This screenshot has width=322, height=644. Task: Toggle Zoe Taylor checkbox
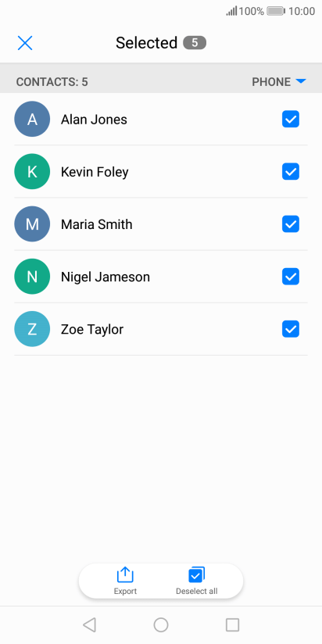pyautogui.click(x=291, y=329)
